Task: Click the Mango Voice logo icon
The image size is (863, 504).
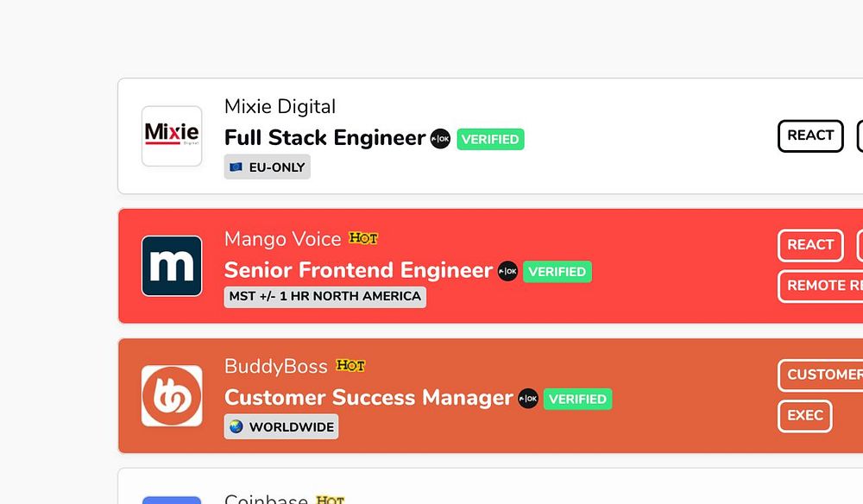Action: coord(172,266)
